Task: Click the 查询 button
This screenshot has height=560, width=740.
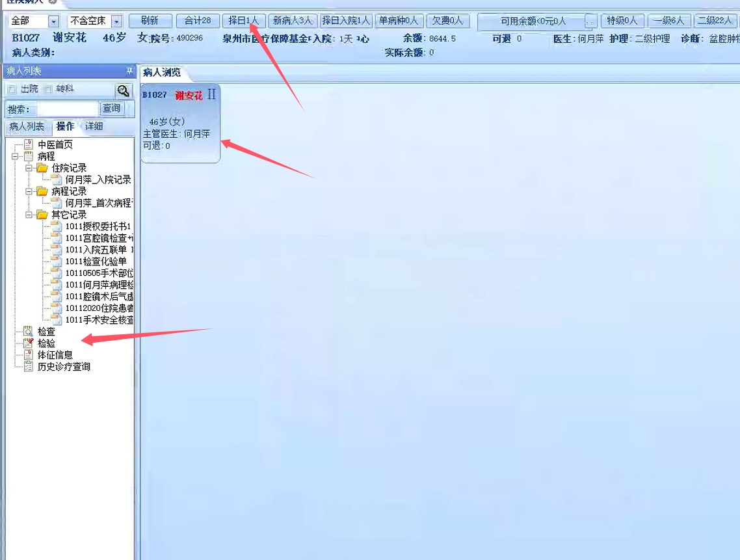Action: point(112,108)
